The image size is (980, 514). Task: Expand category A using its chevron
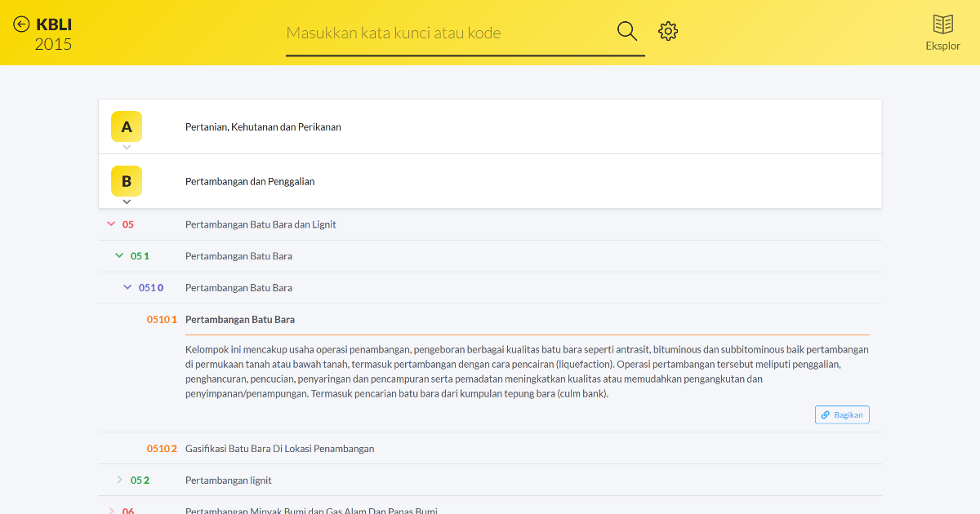pos(127,148)
